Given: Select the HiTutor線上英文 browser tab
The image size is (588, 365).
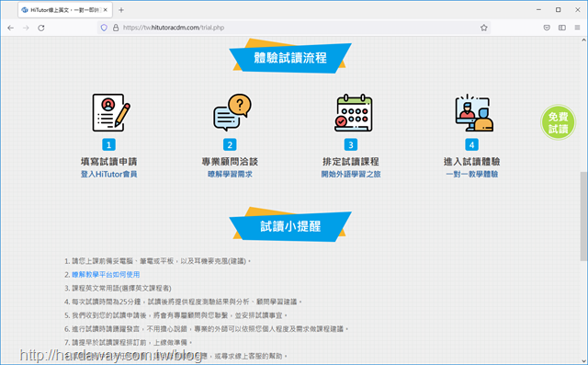Looking at the screenshot, I should tap(65, 10).
